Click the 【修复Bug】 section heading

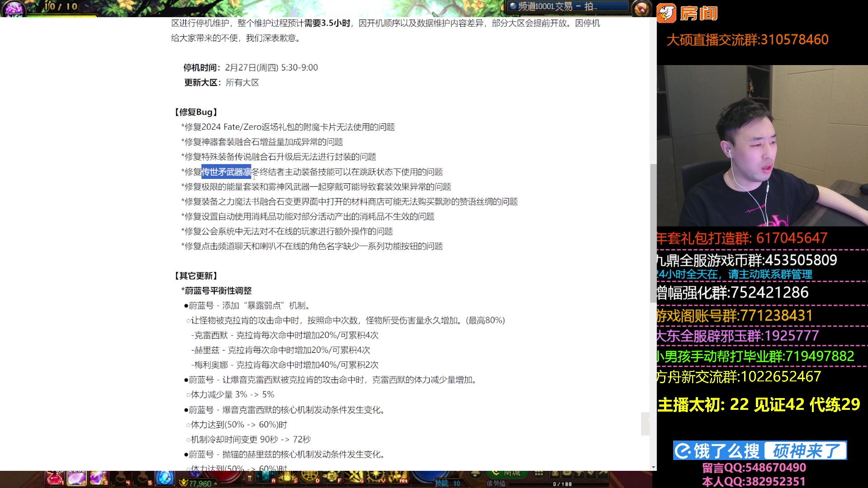point(196,112)
